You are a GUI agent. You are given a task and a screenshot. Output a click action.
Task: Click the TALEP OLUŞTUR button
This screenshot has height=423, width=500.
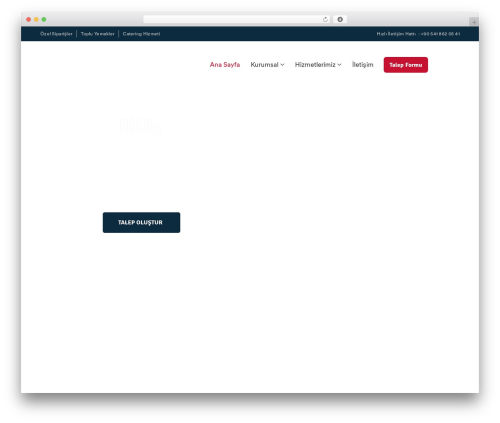pyautogui.click(x=141, y=222)
